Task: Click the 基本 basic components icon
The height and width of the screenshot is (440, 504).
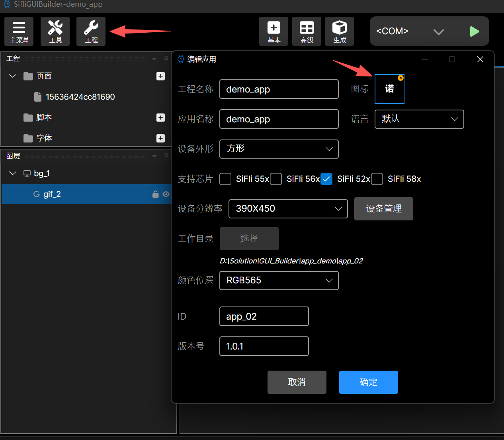Action: pyautogui.click(x=273, y=31)
